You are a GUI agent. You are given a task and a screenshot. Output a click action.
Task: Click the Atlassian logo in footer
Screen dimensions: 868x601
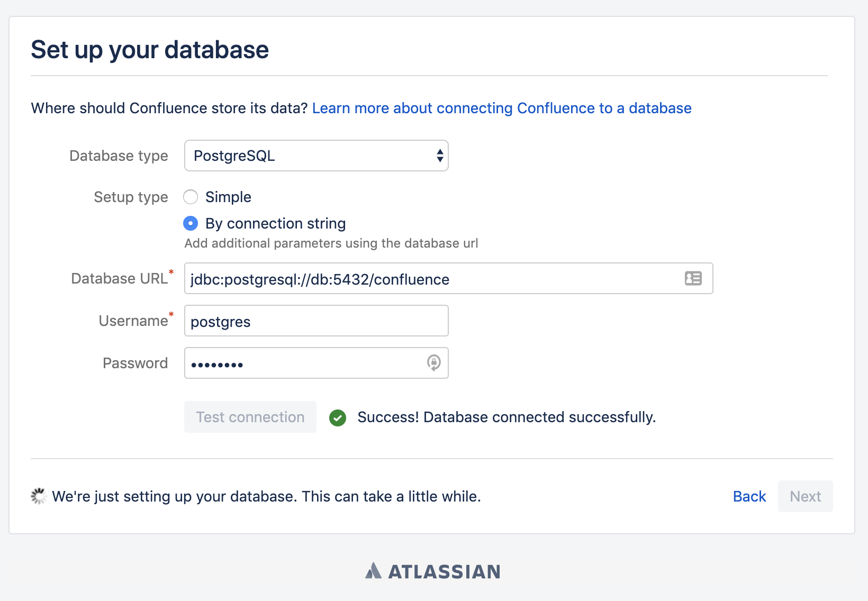(x=432, y=571)
